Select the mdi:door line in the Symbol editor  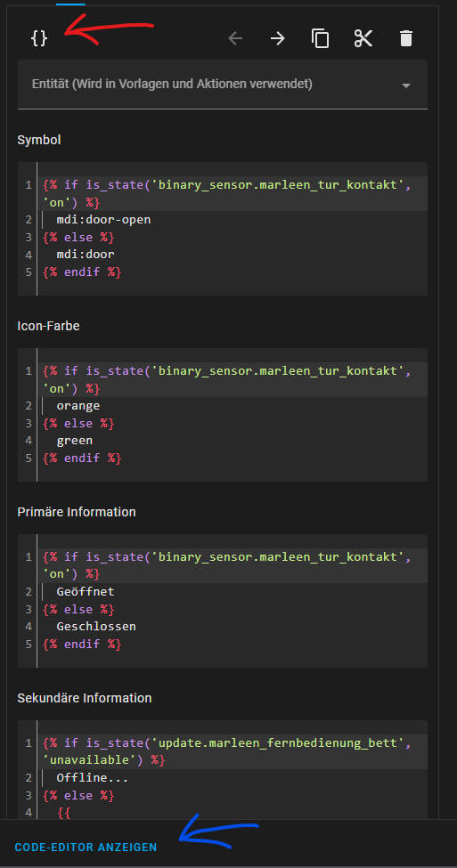[86, 255]
